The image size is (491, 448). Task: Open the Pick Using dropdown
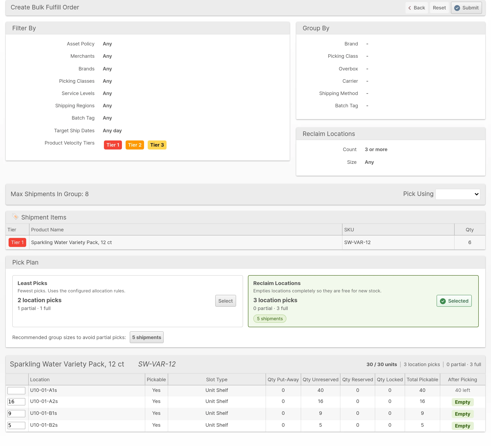pyautogui.click(x=458, y=194)
